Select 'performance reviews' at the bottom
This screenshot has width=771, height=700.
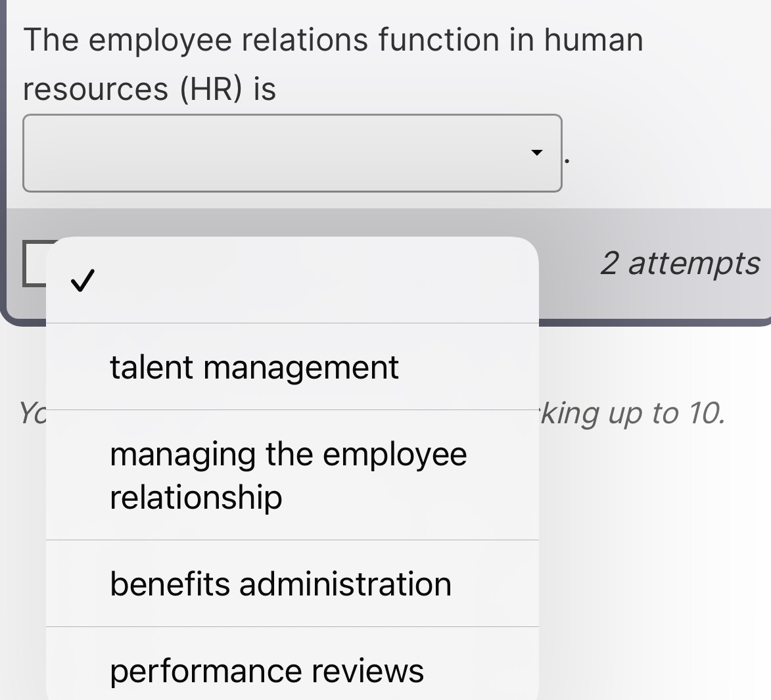[268, 670]
